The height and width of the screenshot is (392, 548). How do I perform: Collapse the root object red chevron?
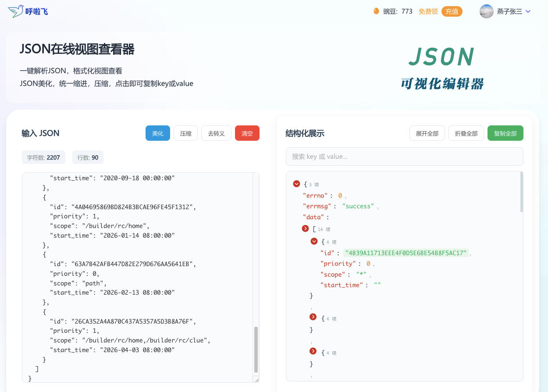296,184
